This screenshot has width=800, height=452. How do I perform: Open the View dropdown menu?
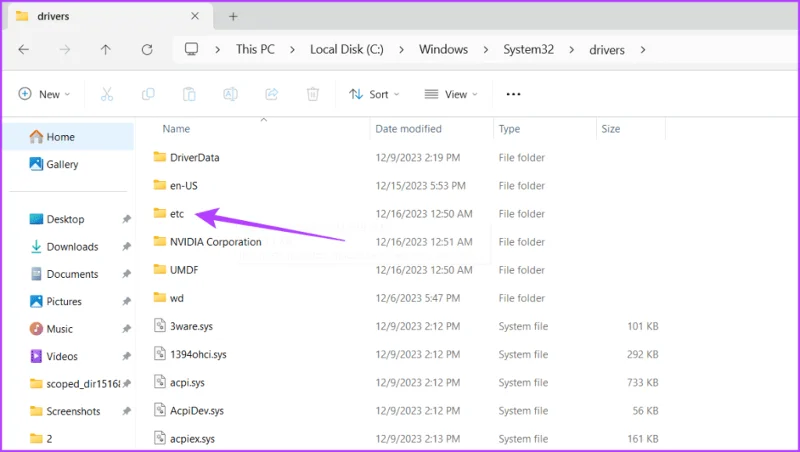click(451, 94)
